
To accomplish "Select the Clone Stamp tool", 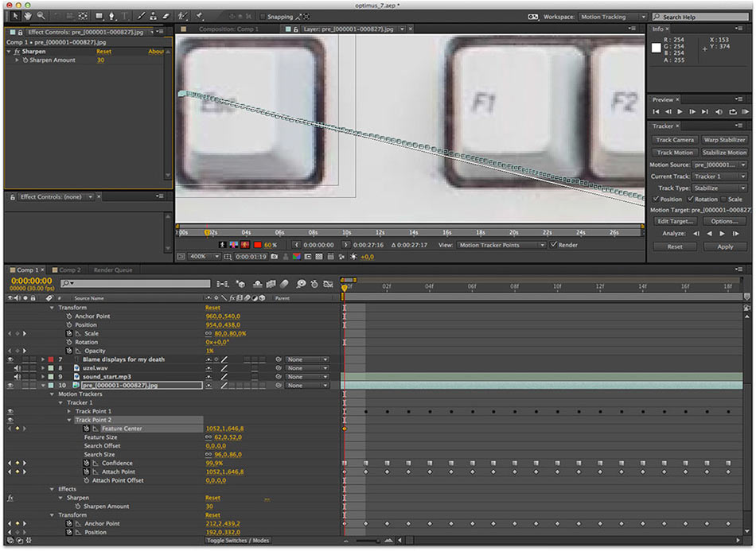I will tap(153, 16).
